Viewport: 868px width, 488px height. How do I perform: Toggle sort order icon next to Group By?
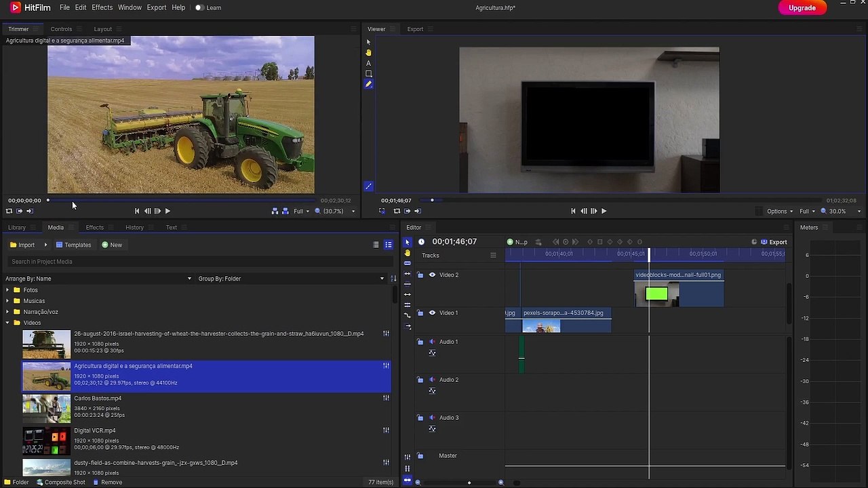click(393, 279)
